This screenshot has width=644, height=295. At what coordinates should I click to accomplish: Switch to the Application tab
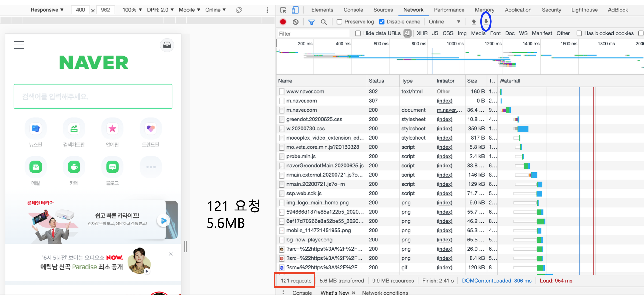click(518, 10)
